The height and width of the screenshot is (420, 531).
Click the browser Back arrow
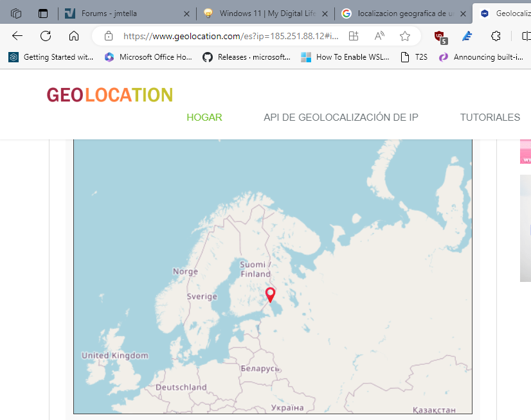[17, 36]
